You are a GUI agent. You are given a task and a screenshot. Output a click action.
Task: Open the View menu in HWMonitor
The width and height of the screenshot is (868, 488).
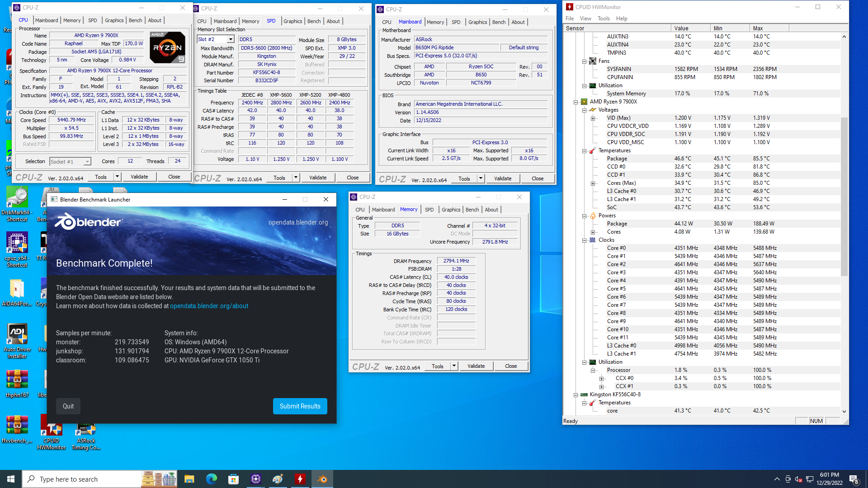585,19
